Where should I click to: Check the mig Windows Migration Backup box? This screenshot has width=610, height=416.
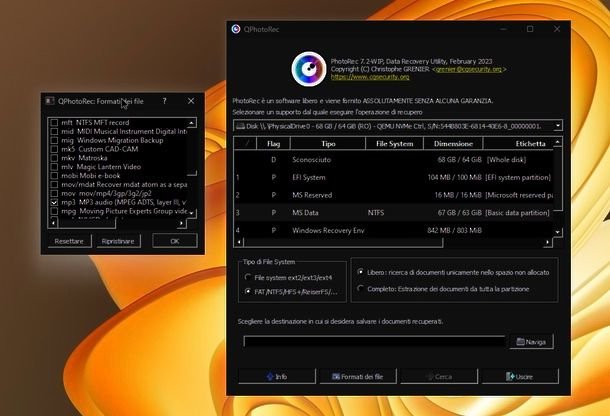54,140
